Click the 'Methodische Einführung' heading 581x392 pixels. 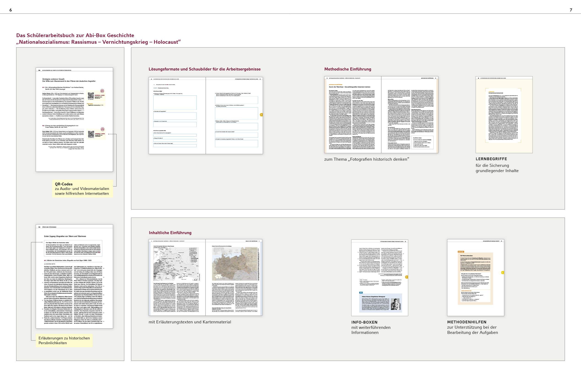[x=348, y=69]
